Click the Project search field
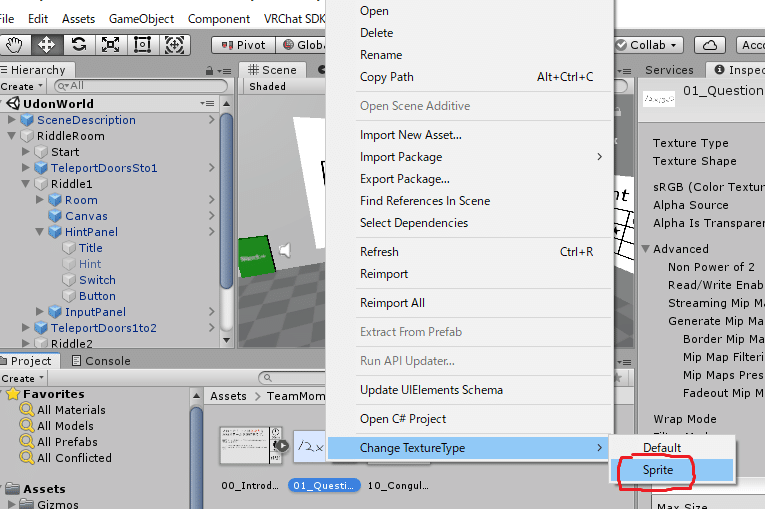This screenshot has width=765, height=509. (x=293, y=378)
